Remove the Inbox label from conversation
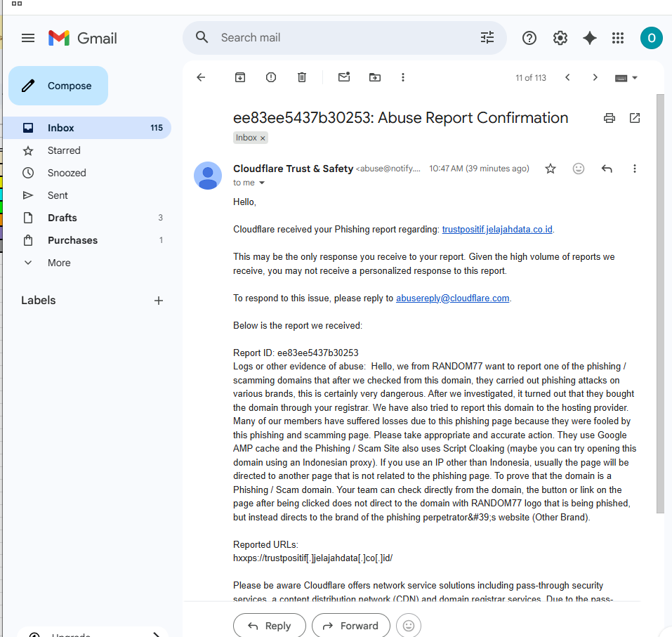Screen dimensions: 672x637 coord(263,138)
